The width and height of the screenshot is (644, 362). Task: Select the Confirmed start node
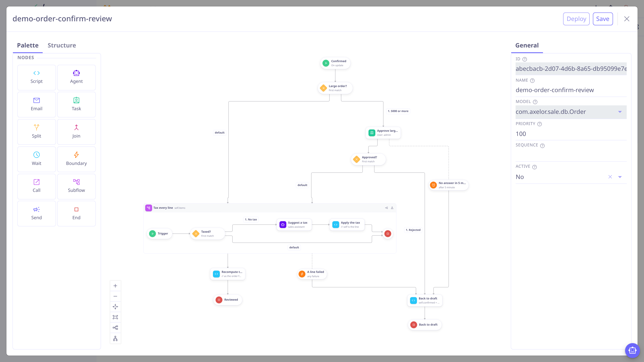[x=335, y=63]
